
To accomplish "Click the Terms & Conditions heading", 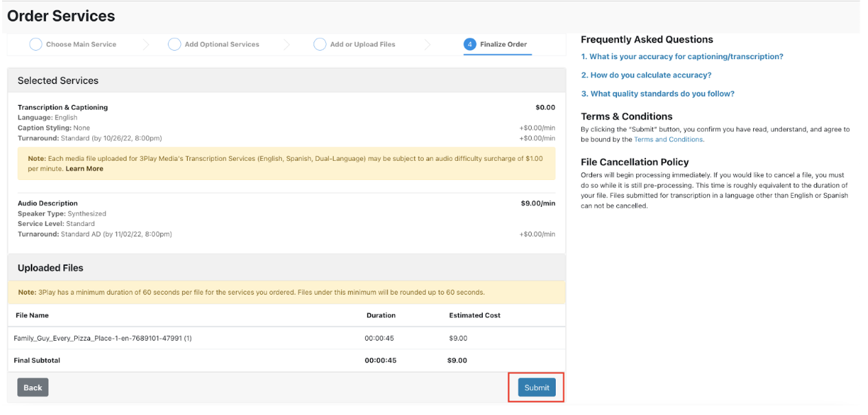I will (x=627, y=117).
